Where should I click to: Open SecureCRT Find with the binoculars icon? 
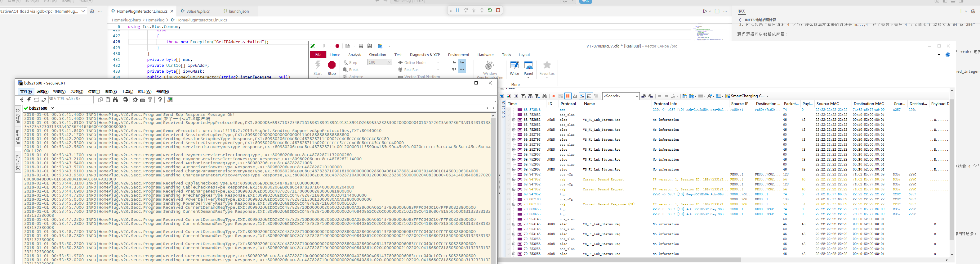point(115,99)
